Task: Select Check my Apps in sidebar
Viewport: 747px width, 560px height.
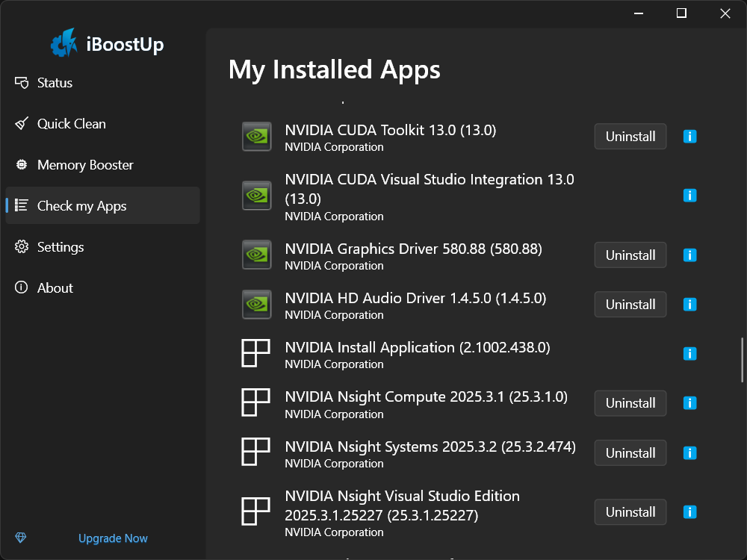Action: [102, 206]
